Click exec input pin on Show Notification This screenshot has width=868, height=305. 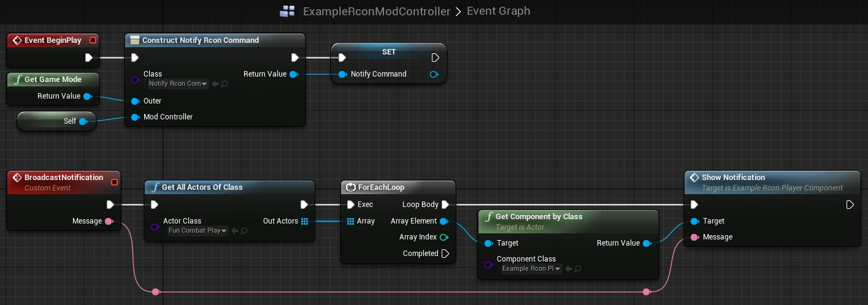694,205
